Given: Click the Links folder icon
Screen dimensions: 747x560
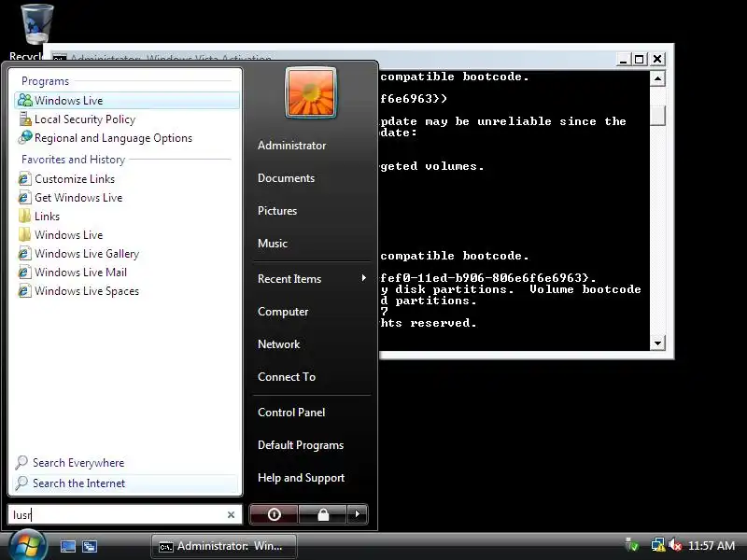Looking at the screenshot, I should pyautogui.click(x=25, y=217).
